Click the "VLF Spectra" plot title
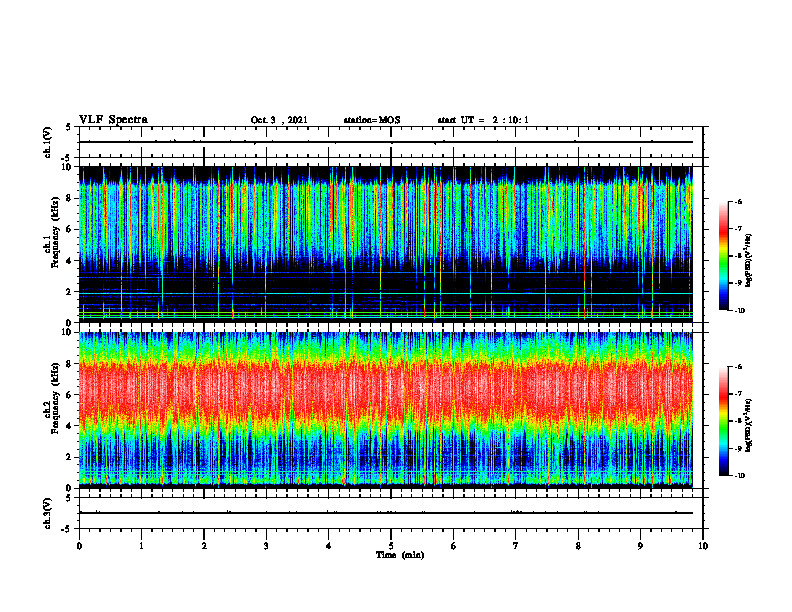This screenshot has width=792, height=612. point(113,120)
